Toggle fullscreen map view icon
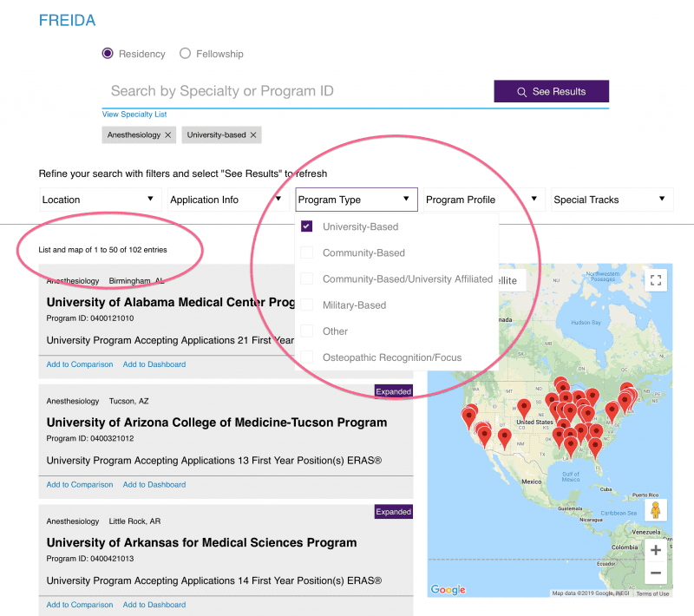The image size is (694, 616). [x=656, y=280]
